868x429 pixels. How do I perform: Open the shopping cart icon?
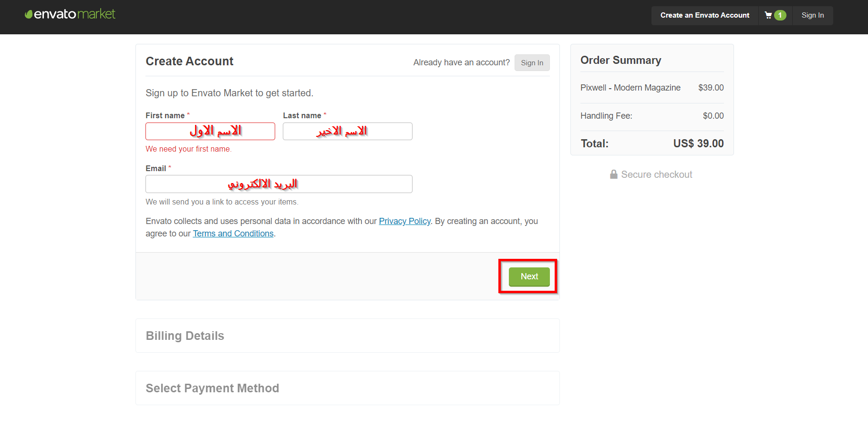click(768, 15)
